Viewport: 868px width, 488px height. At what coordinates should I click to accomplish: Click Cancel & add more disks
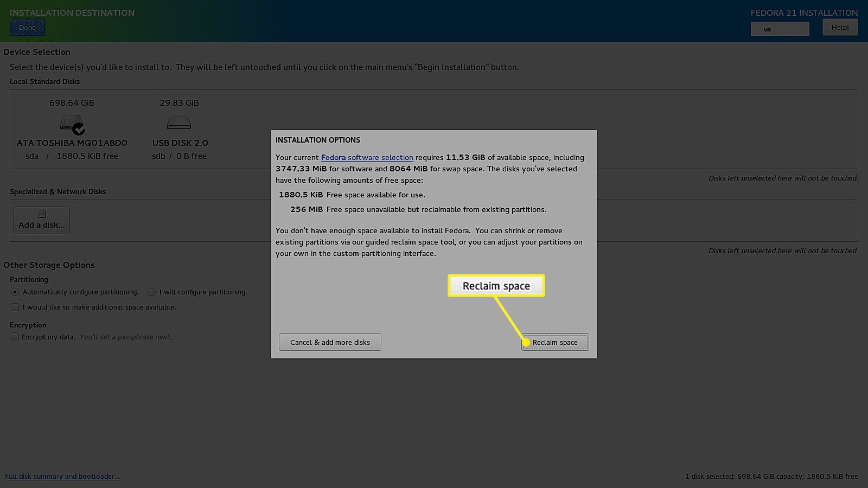(330, 342)
